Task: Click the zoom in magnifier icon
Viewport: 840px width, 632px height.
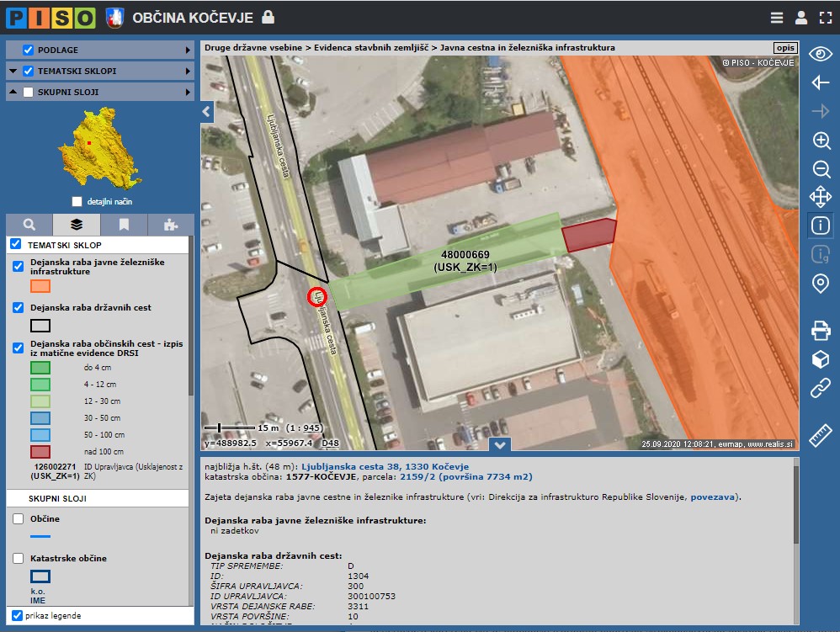Action: (821, 141)
